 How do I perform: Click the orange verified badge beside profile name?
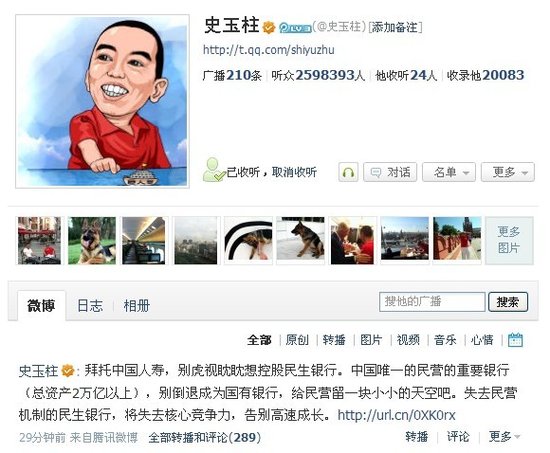pyautogui.click(x=269, y=27)
